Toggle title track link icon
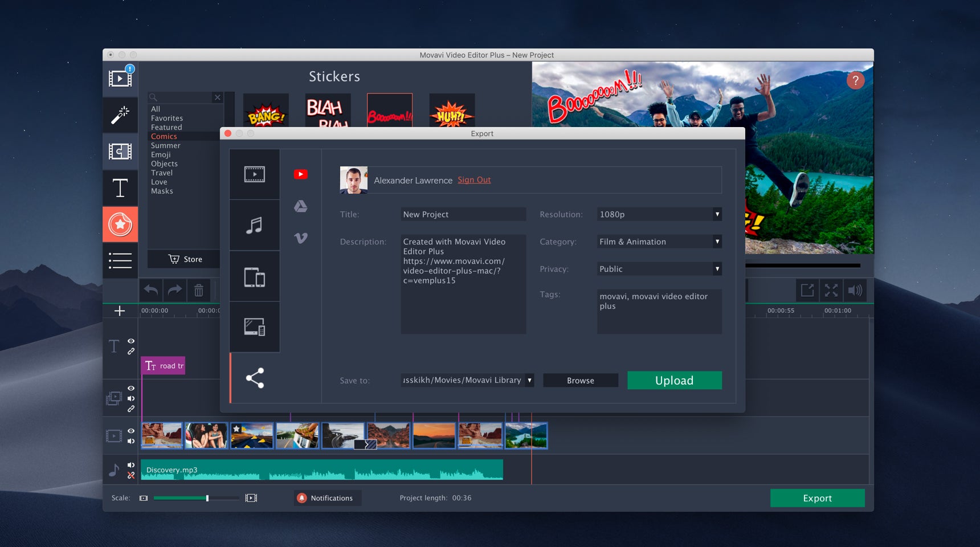The image size is (980, 547). point(131,352)
